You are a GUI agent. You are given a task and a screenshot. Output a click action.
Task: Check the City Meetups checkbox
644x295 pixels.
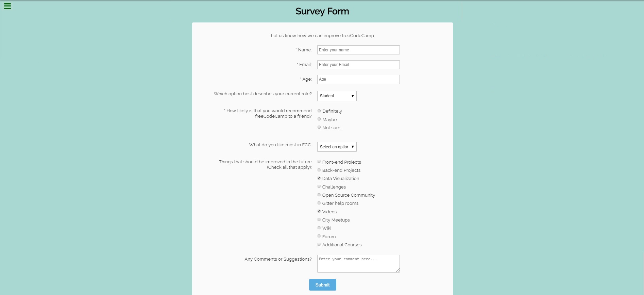(319, 219)
